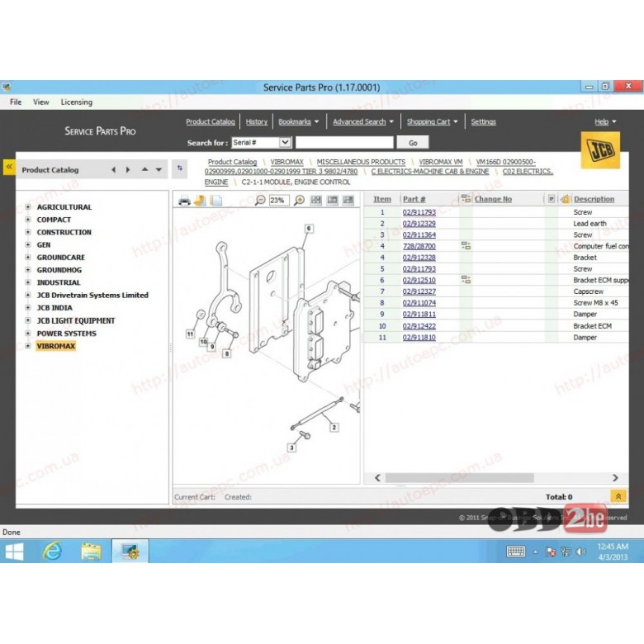Open part link 02/912329
This screenshot has height=644, width=644.
point(419,224)
